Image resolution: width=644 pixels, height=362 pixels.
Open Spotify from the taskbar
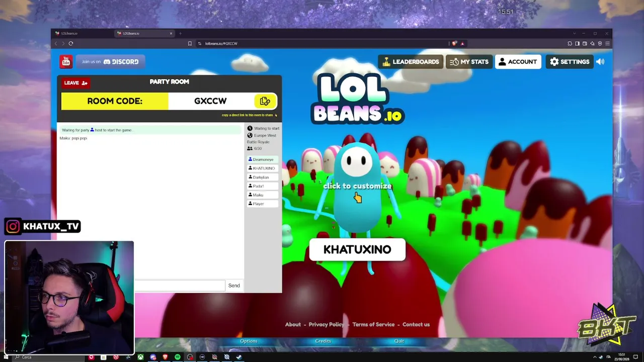coord(178,357)
